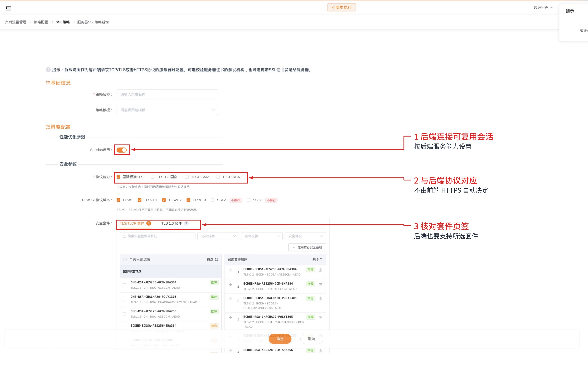Image resolution: width=588 pixels, height=365 pixels.
Task: Enable SSLv3 protocol version checkbox
Action: click(x=213, y=200)
